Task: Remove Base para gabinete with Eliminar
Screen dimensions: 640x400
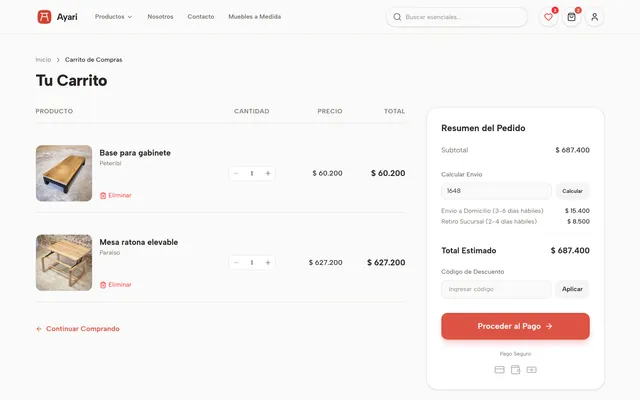Action: point(116,196)
